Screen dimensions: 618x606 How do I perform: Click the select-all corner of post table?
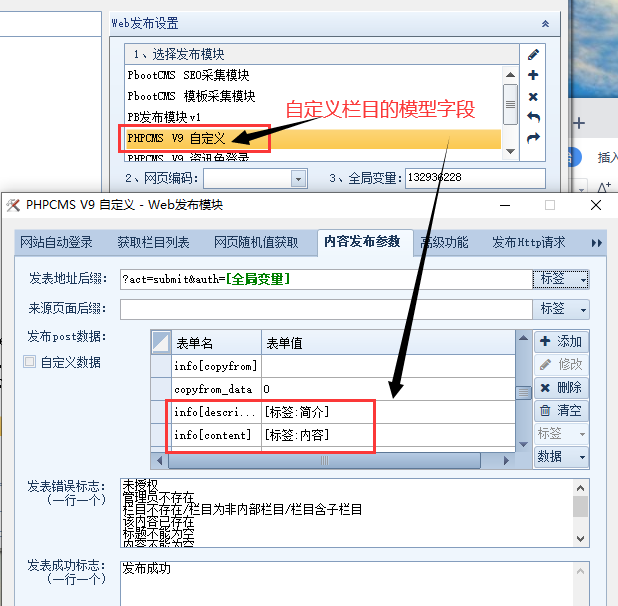coord(161,342)
